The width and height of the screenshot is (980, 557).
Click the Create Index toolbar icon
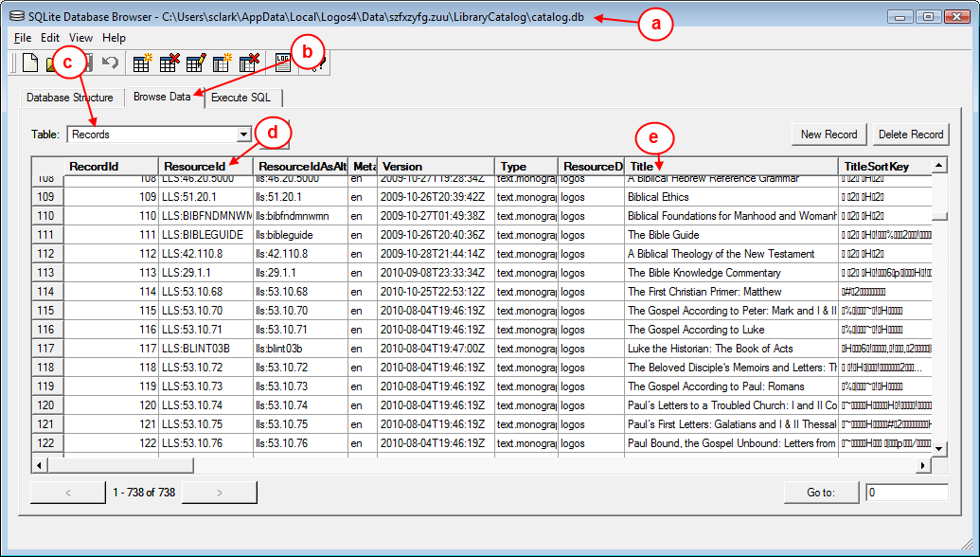tap(223, 63)
